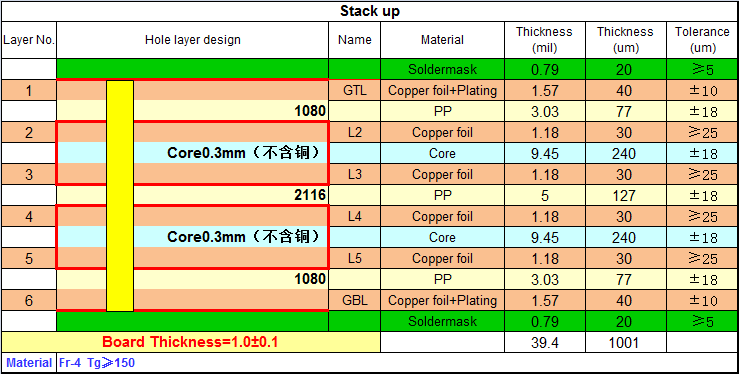
Task: Select layer number 1 cell
Action: click(x=29, y=90)
